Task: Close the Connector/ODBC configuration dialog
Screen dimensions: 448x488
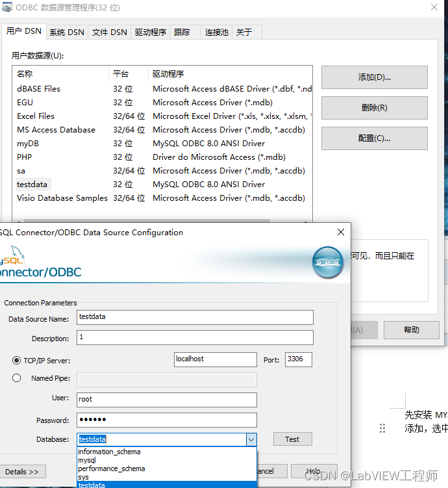Action: [341, 232]
